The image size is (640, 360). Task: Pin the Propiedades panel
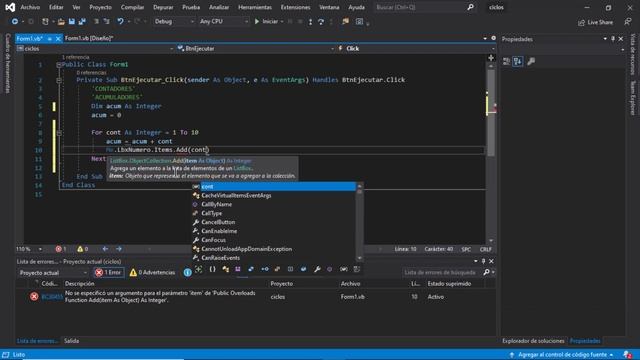[613, 39]
